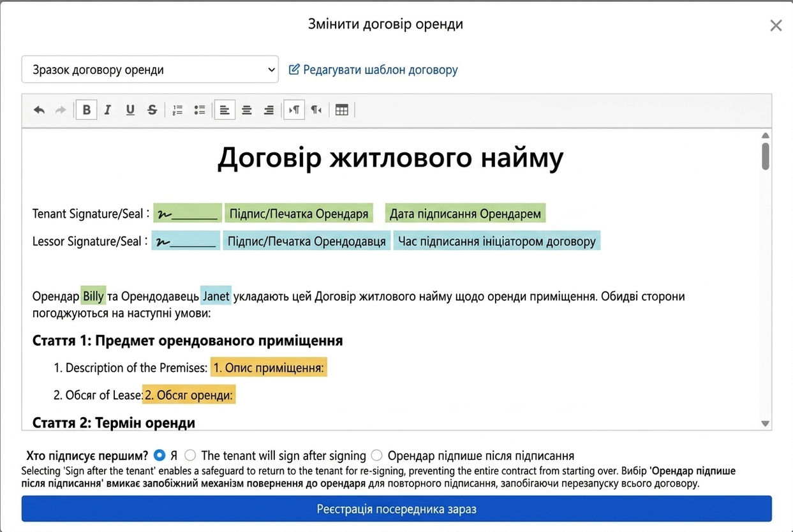Click heading Стаття 2: Термін оренди
The width and height of the screenshot is (793, 532).
point(114,422)
